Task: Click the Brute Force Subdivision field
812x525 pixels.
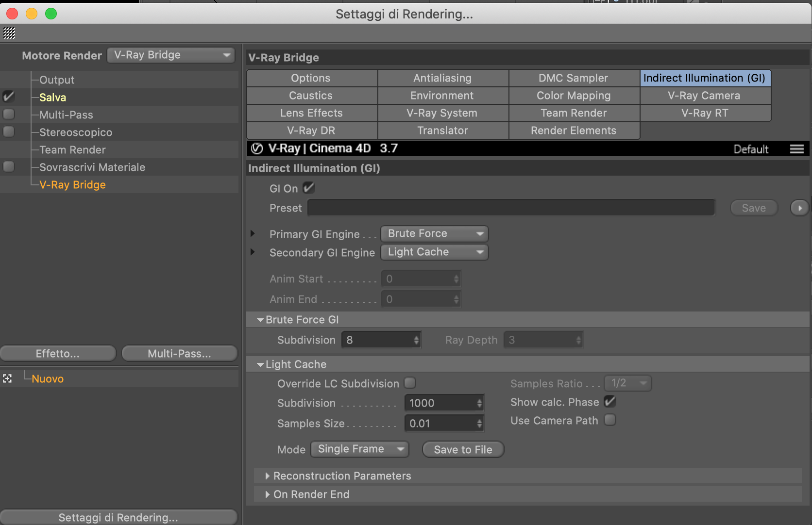Action: 381,340
